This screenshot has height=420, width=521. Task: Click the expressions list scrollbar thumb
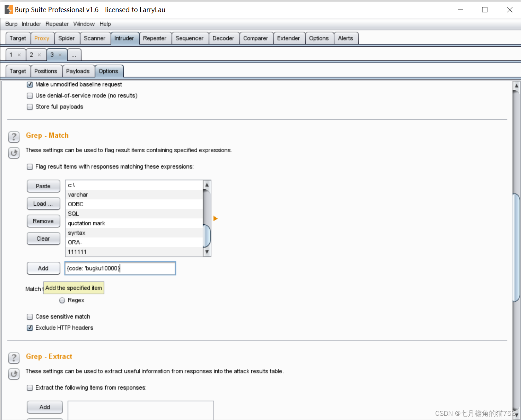pos(207,236)
